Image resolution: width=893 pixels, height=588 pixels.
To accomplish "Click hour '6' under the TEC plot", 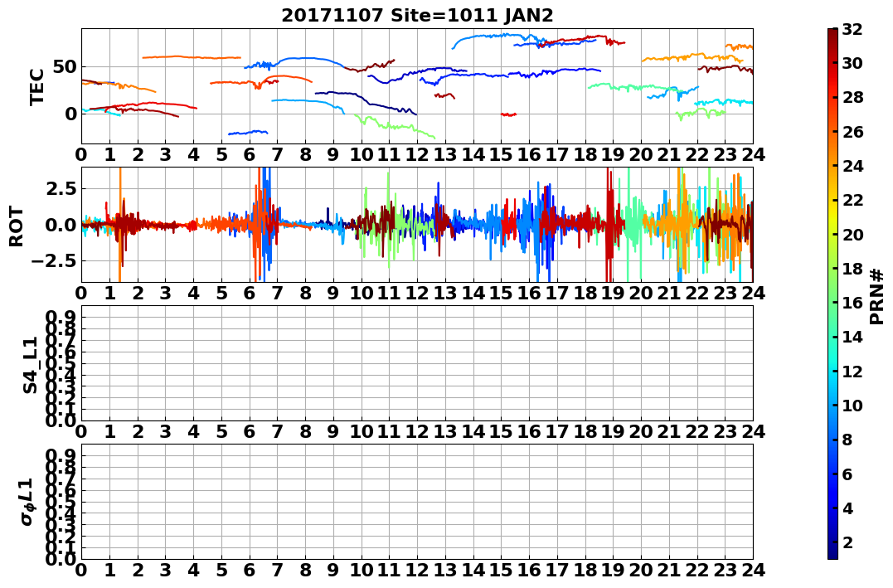I will point(249,154).
